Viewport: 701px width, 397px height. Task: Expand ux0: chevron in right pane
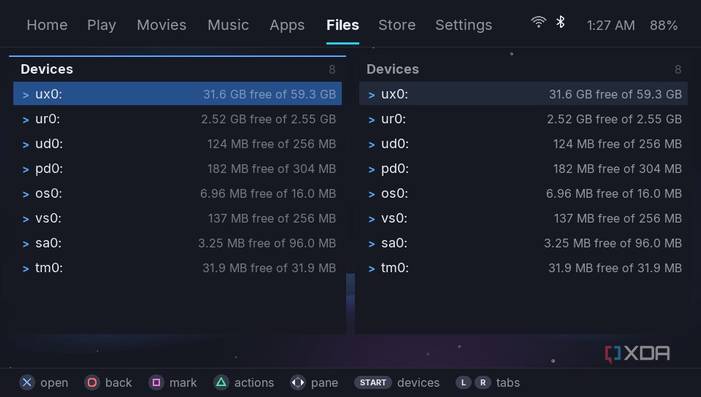click(372, 95)
